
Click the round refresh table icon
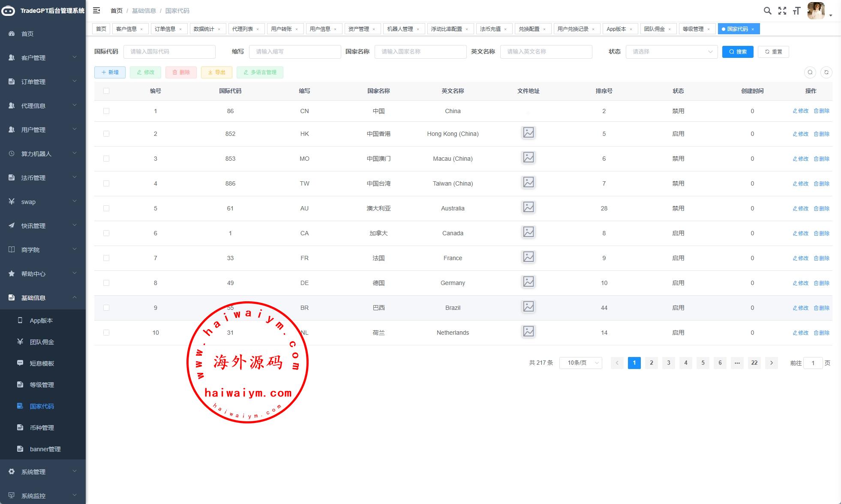(826, 72)
